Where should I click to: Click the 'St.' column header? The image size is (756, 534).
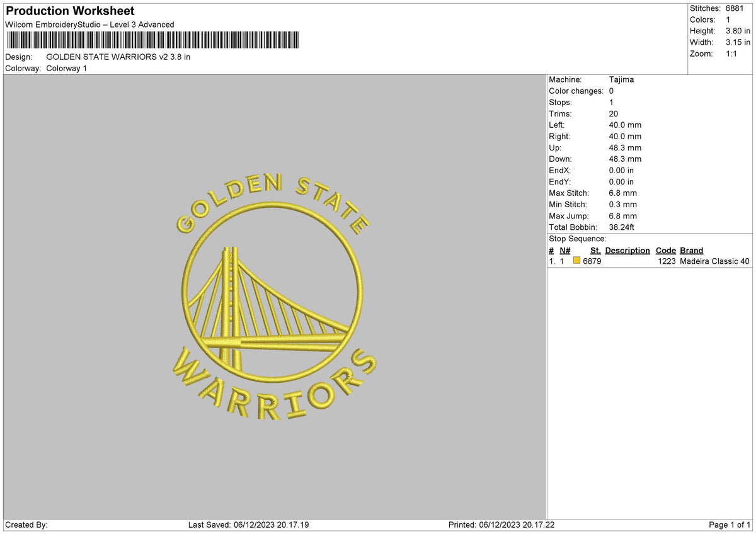coord(595,250)
